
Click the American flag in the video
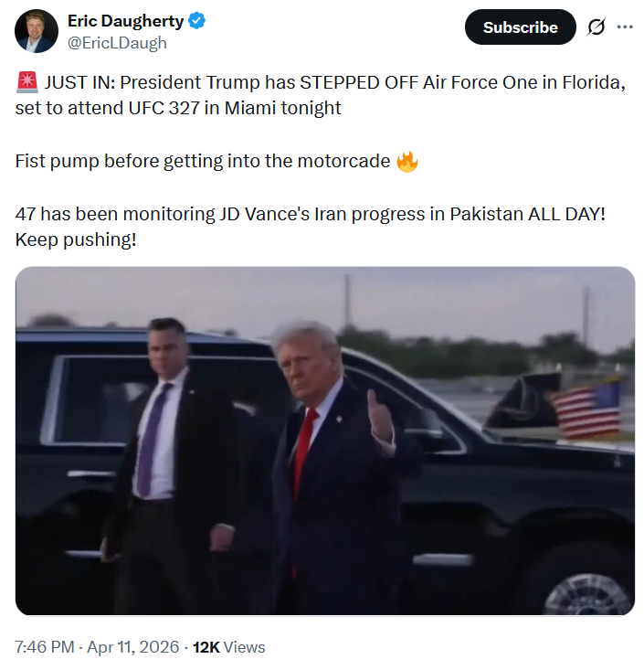(x=586, y=410)
